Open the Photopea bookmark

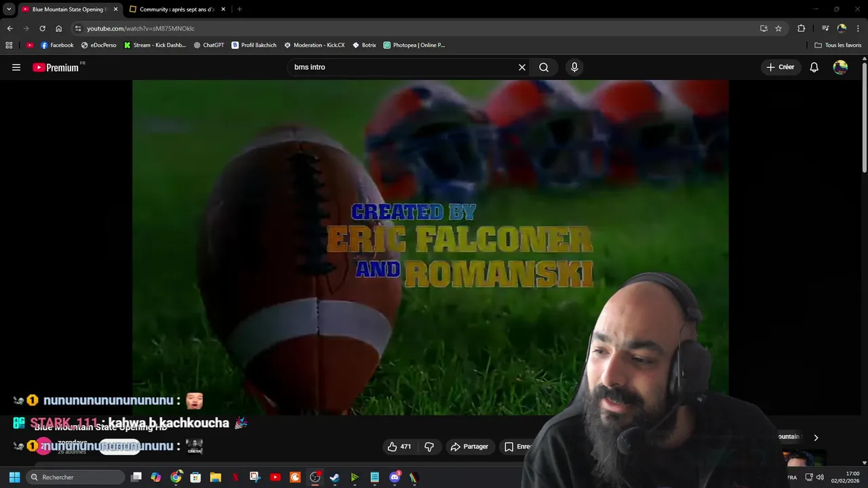tap(414, 45)
